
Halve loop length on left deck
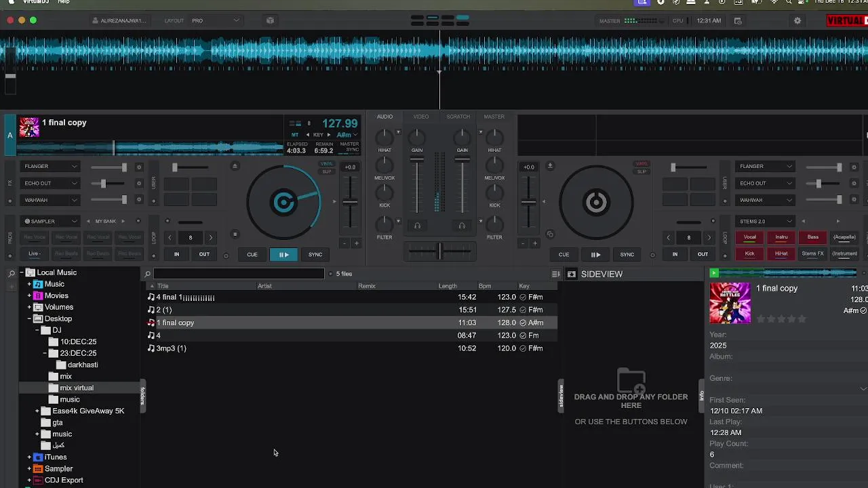click(x=170, y=238)
